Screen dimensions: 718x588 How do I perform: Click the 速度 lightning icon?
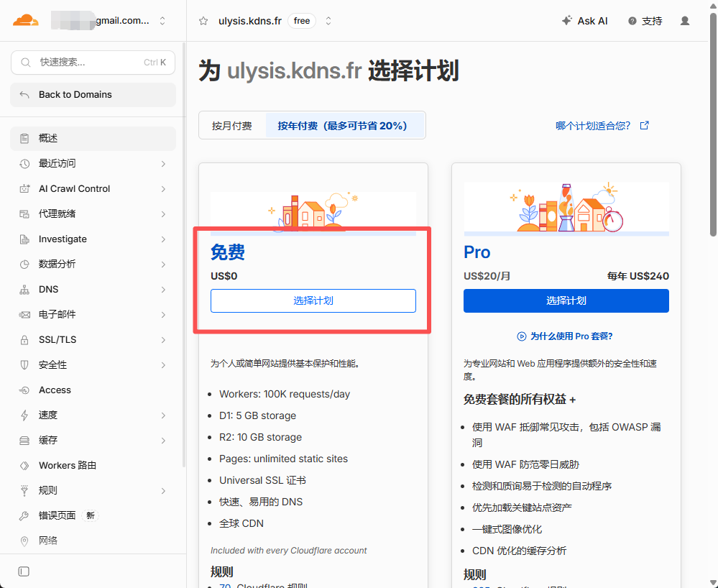[x=24, y=415]
